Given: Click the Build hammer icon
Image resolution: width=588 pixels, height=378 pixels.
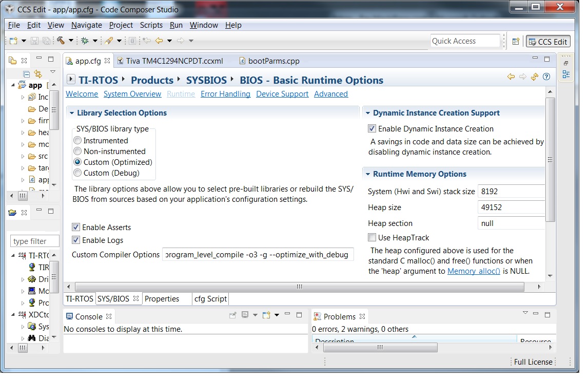Looking at the screenshot, I should point(61,41).
